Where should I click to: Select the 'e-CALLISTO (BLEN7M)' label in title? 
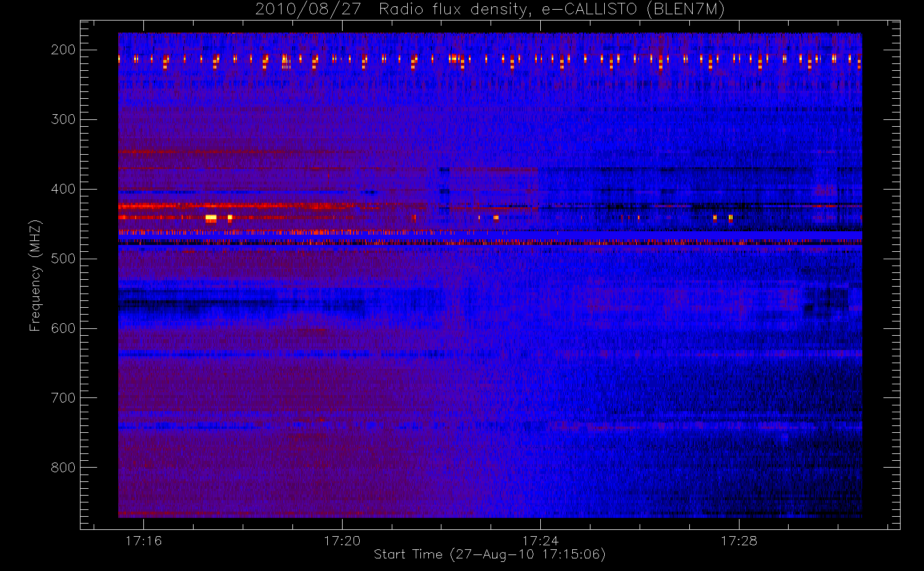point(633,10)
